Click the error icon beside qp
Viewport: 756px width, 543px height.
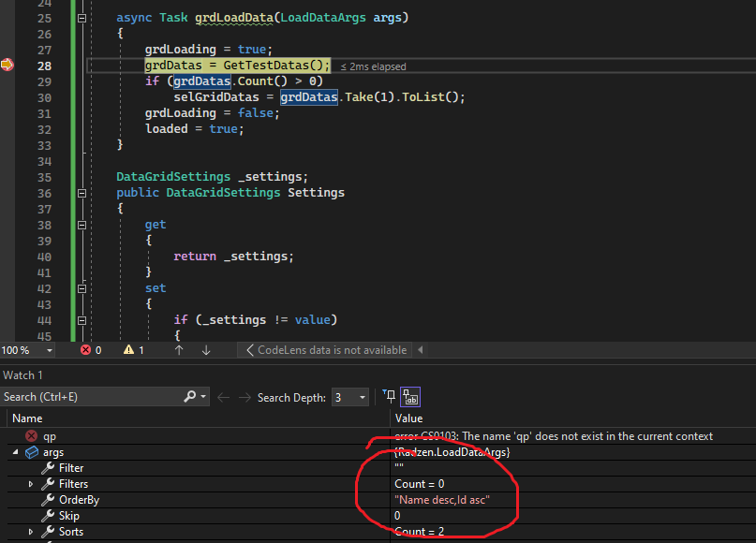(x=31, y=436)
